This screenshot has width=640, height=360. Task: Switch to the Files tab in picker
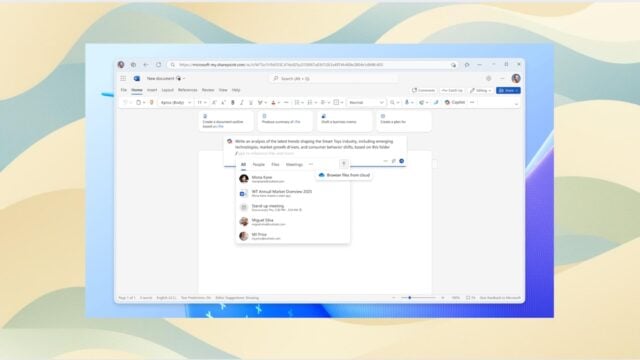coord(276,164)
